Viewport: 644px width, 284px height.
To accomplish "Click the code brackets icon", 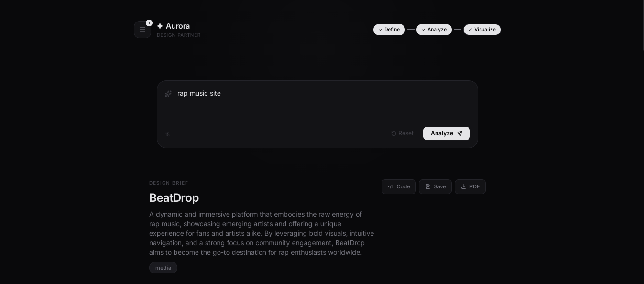I will [x=391, y=187].
